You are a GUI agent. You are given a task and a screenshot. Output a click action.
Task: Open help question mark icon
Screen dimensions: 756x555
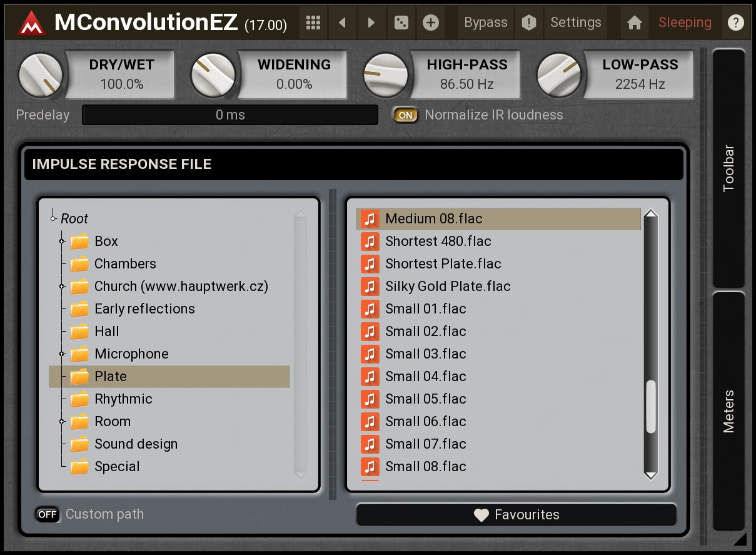point(735,23)
